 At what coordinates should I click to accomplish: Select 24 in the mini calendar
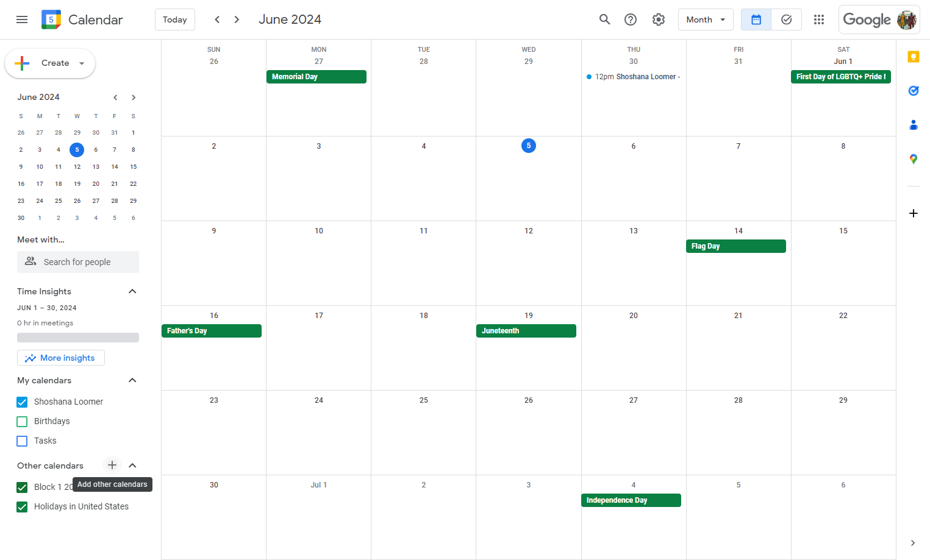pos(40,200)
